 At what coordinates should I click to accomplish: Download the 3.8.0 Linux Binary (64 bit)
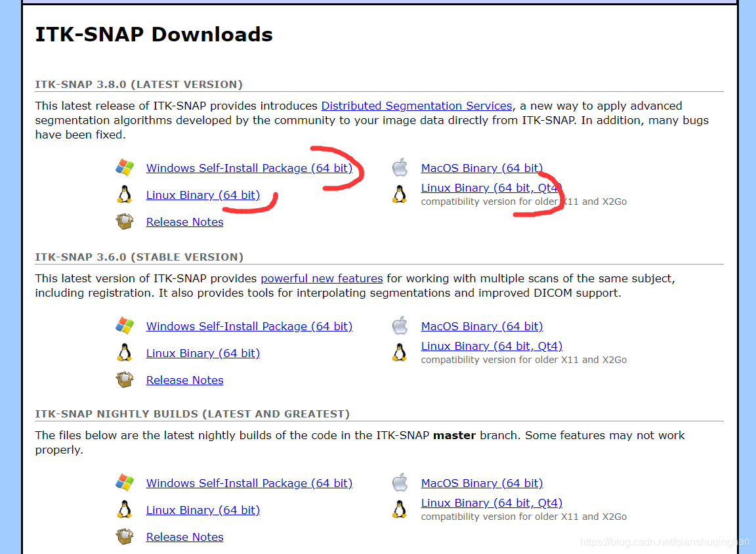203,195
